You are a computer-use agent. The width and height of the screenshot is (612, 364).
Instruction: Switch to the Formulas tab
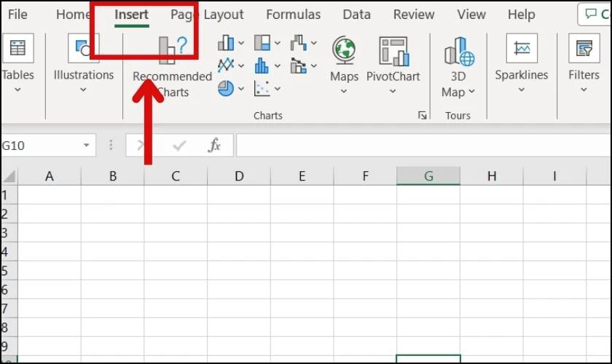click(293, 15)
